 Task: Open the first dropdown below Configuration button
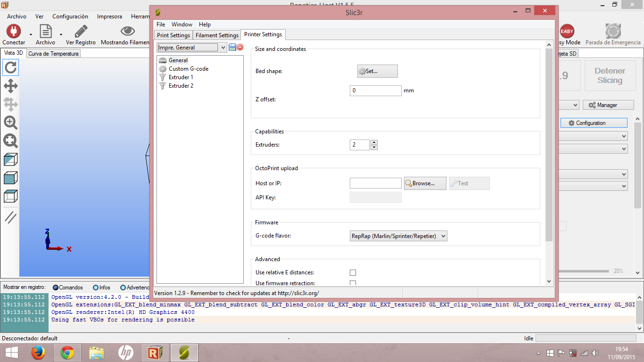[x=593, y=136]
